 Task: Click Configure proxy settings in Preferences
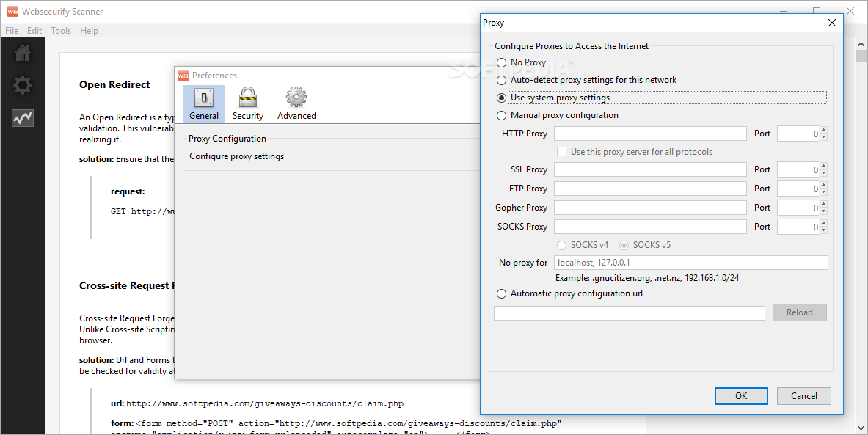pyautogui.click(x=236, y=156)
